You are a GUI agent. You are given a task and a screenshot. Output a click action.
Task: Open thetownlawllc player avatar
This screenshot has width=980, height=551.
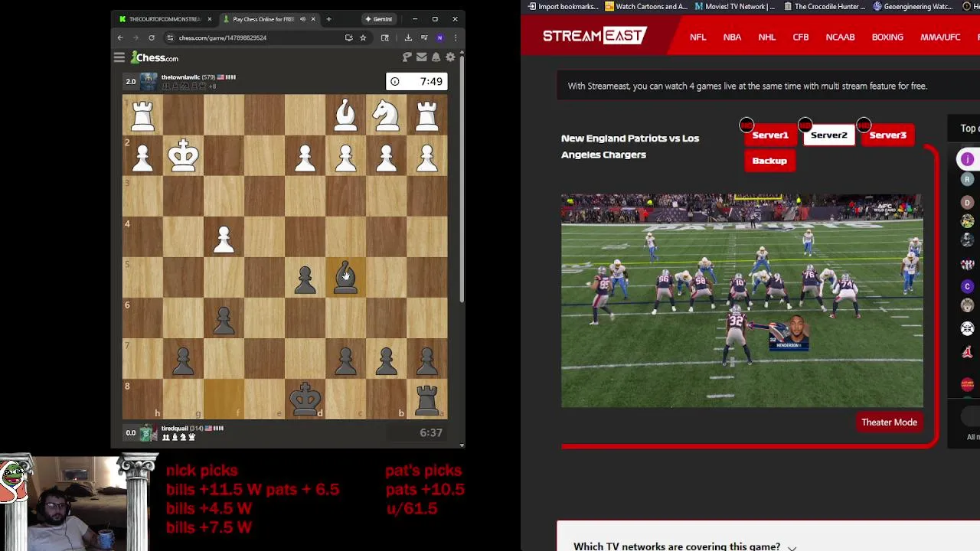click(x=149, y=81)
